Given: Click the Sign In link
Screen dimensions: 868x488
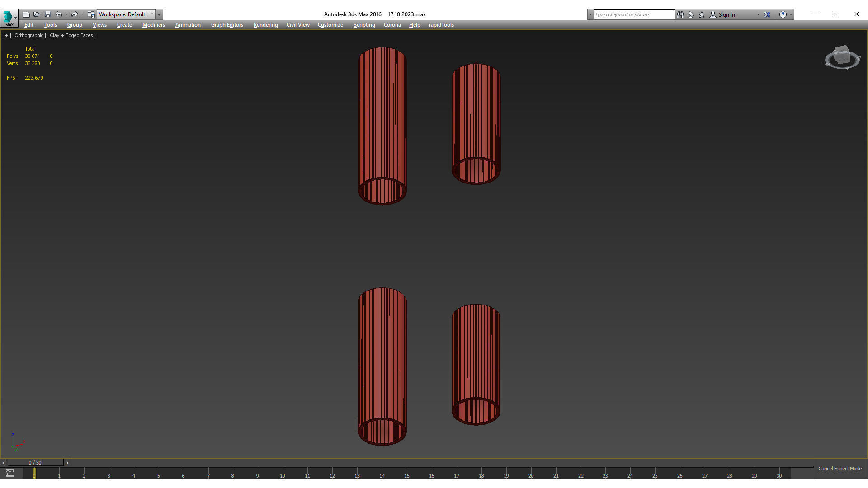Looking at the screenshot, I should (726, 15).
